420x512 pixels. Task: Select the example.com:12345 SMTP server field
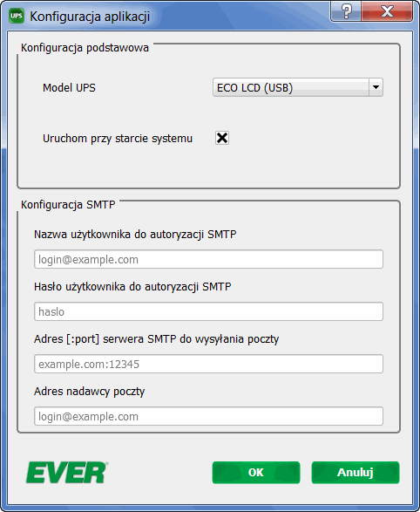[x=208, y=364]
